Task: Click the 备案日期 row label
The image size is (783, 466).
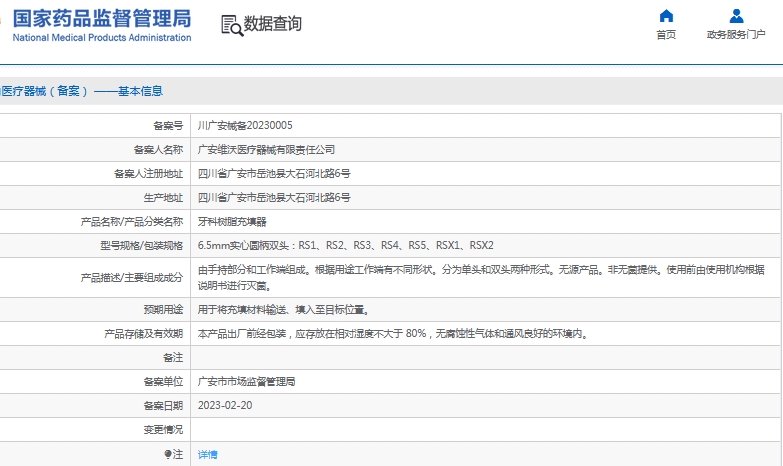Action: pyautogui.click(x=163, y=406)
